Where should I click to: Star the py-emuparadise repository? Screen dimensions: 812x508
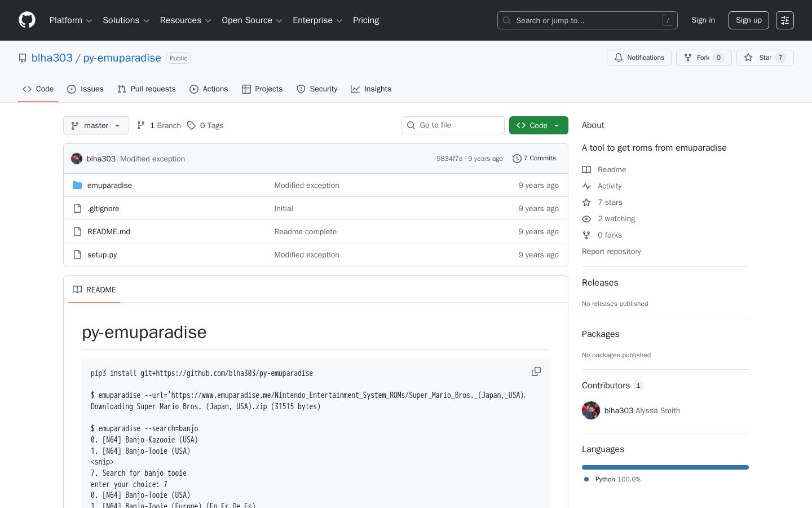765,58
